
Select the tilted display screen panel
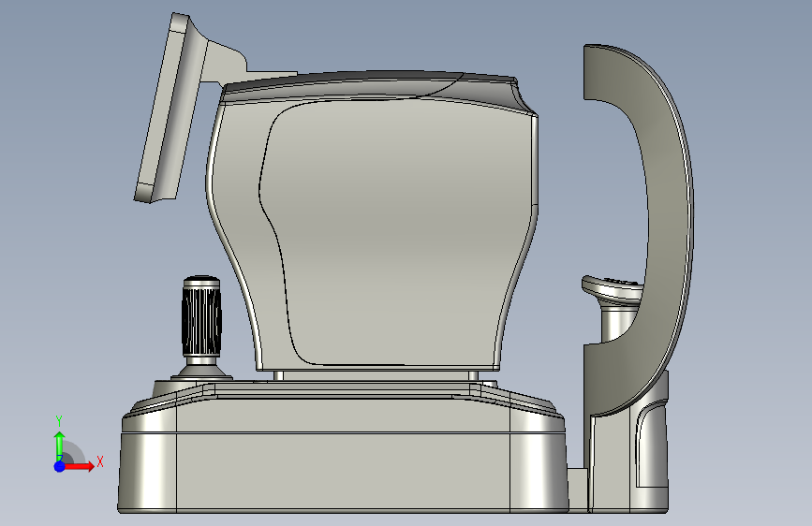pos(169,108)
